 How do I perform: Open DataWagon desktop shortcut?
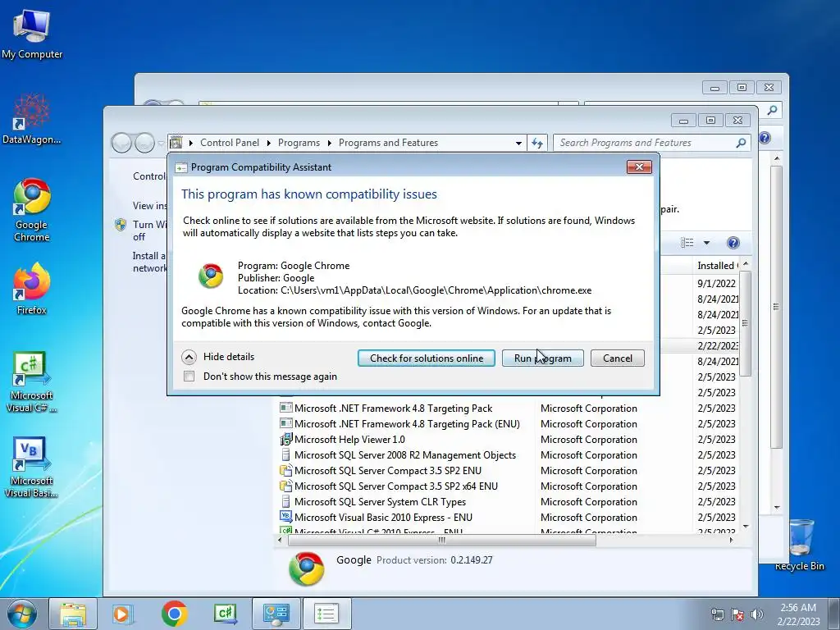[x=32, y=119]
